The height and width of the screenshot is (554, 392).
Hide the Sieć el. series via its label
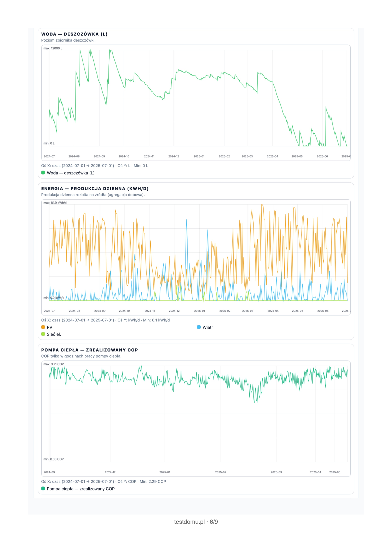[54, 334]
